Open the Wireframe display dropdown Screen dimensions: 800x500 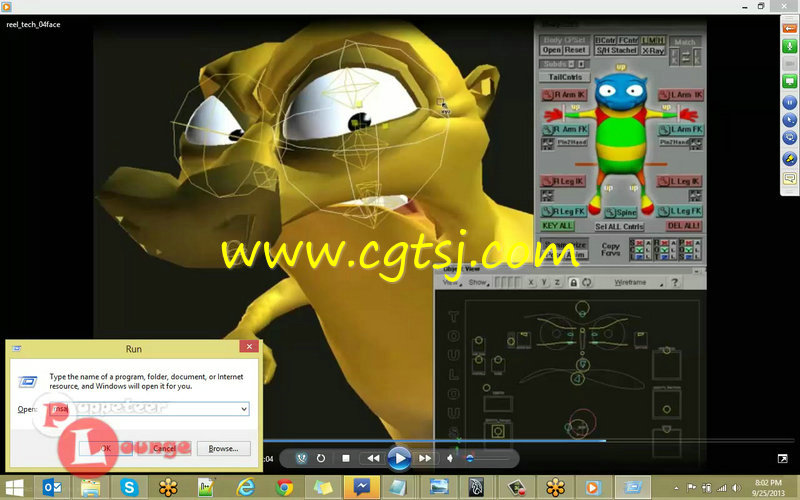pos(636,282)
